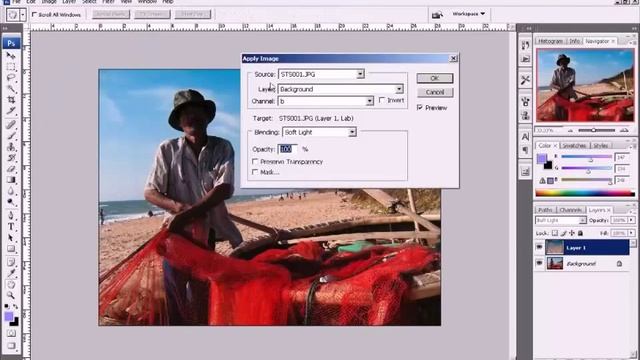The image size is (640, 360).
Task: Select the Hand tool in toolbox
Action: point(11,284)
